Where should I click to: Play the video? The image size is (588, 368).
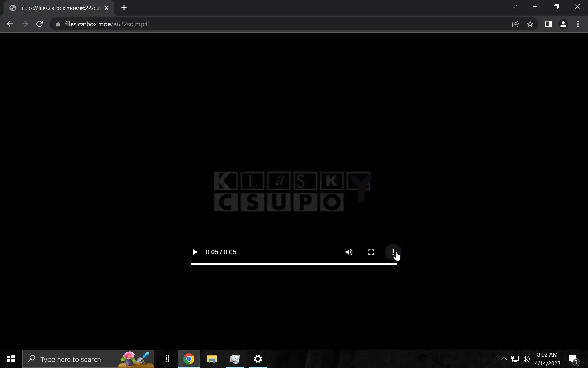(x=195, y=252)
